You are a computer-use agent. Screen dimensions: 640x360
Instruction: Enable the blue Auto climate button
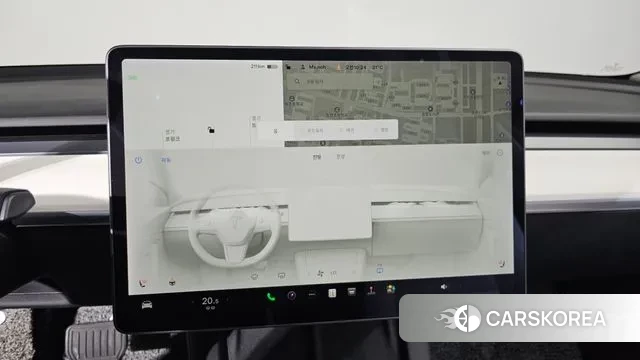(166, 160)
